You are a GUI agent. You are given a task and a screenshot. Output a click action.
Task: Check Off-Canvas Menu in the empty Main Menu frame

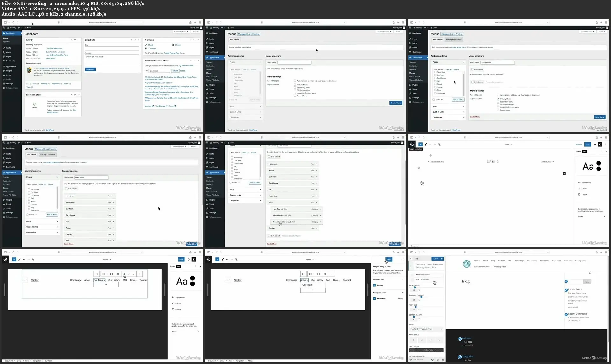[x=498, y=104]
